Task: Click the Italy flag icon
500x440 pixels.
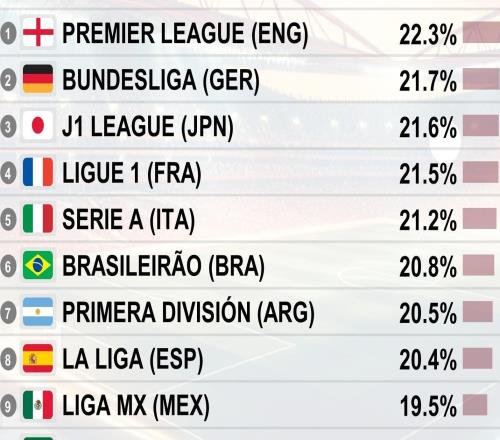Action: 38,219
